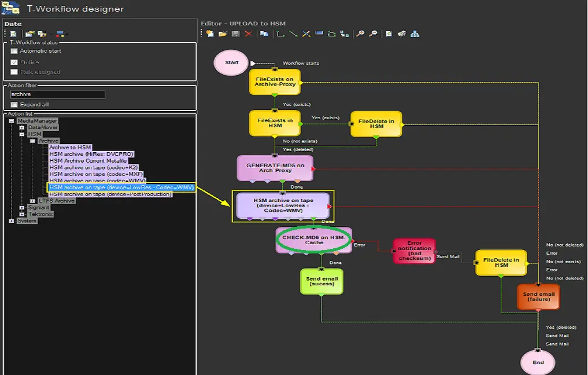
Task: Select Archive to HSM in action list
Action: pyautogui.click(x=70, y=148)
